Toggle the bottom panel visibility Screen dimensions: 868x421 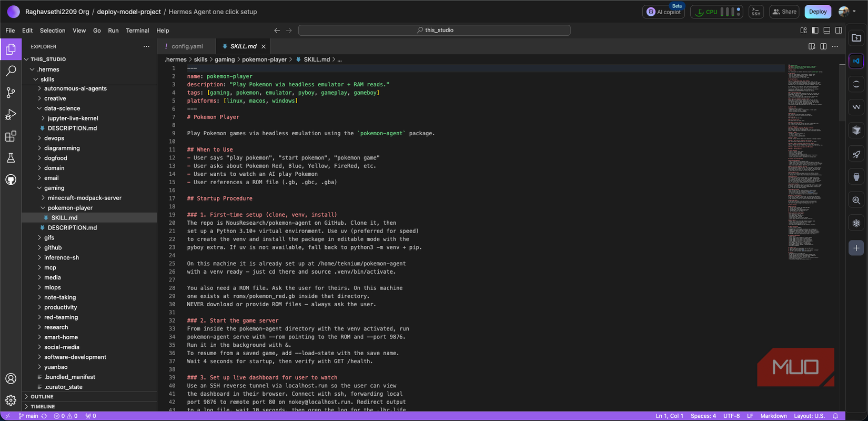827,31
